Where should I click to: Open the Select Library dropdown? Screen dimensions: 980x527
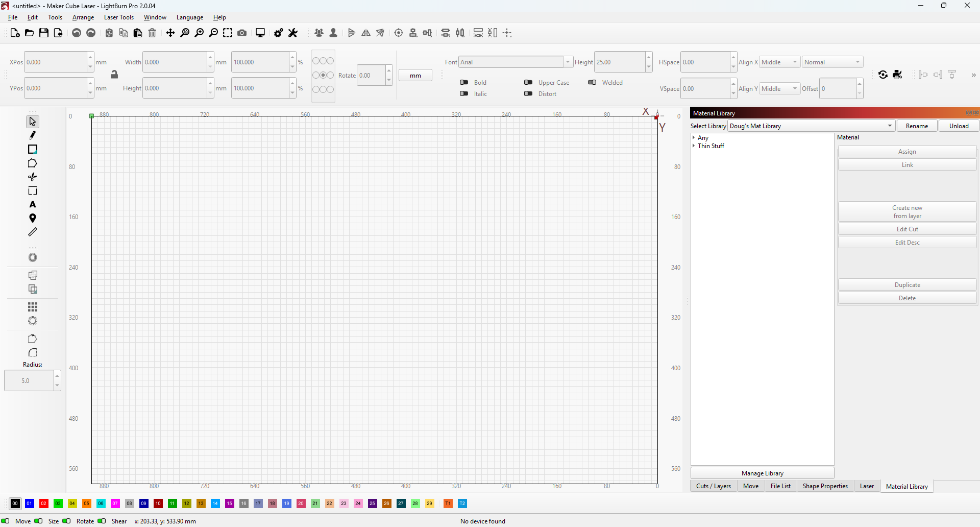[x=811, y=126]
